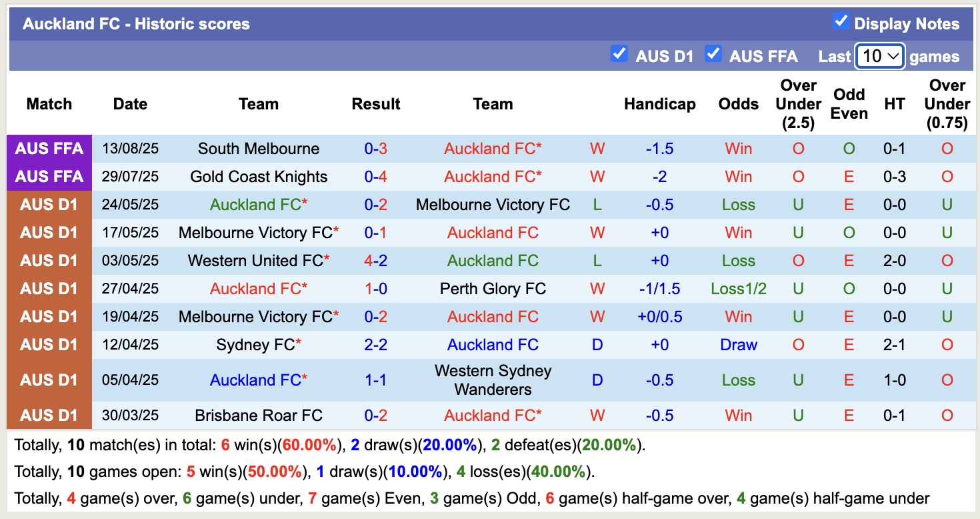Screen dimensions: 980x519
Task: Click the AUS D1 badge on the 24/05/25 row
Action: (x=49, y=204)
